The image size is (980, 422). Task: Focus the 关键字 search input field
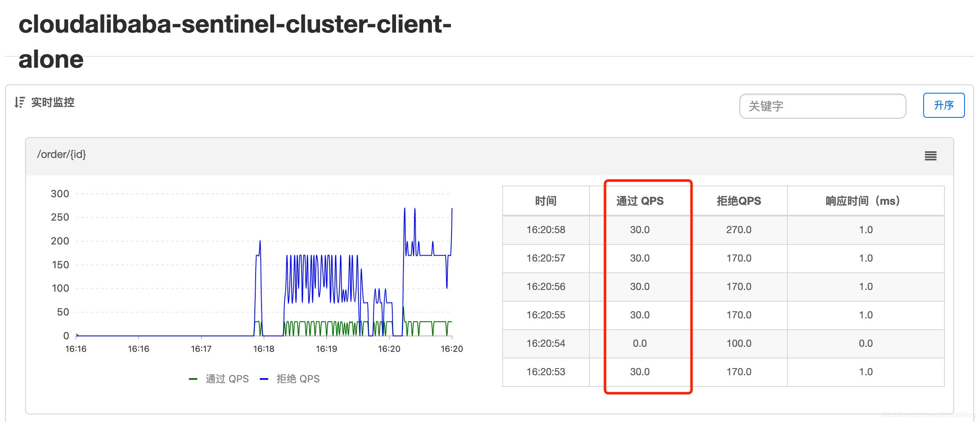[822, 106]
